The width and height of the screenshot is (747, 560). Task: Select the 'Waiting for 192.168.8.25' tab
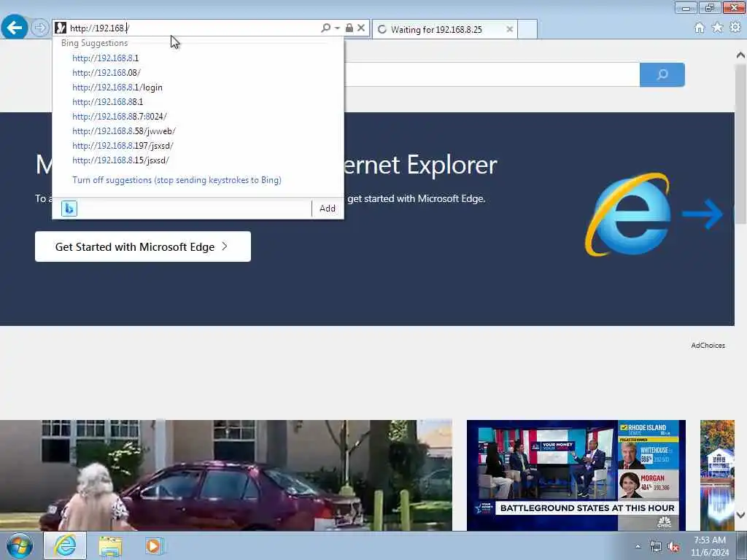[444, 29]
